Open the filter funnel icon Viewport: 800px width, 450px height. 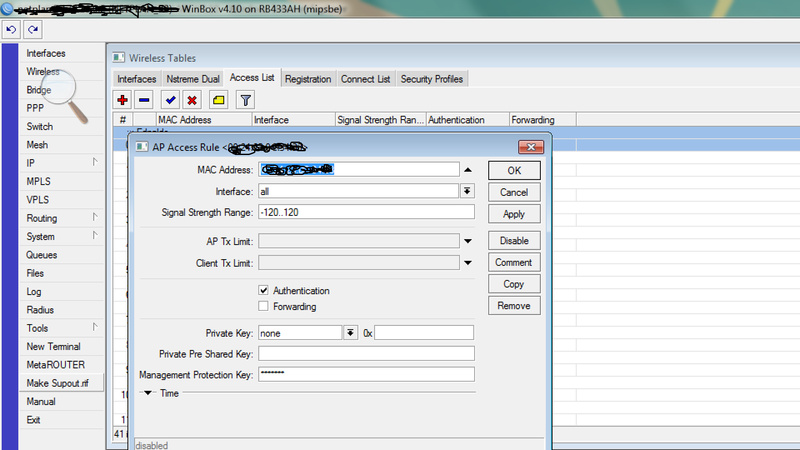click(x=245, y=100)
